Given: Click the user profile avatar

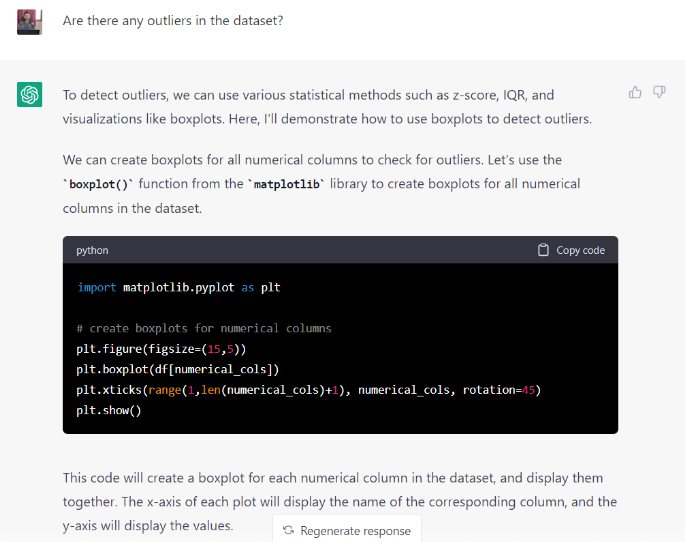Looking at the screenshot, I should (x=29, y=21).
